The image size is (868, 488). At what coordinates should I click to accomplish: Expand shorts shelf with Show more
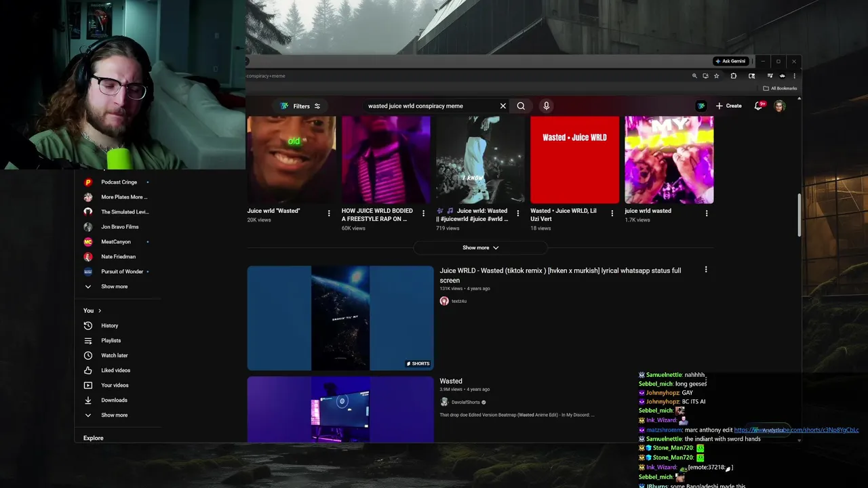click(x=481, y=247)
